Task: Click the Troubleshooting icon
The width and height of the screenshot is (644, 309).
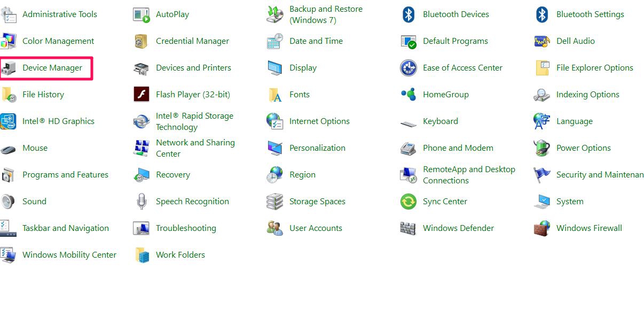Action: (x=142, y=228)
